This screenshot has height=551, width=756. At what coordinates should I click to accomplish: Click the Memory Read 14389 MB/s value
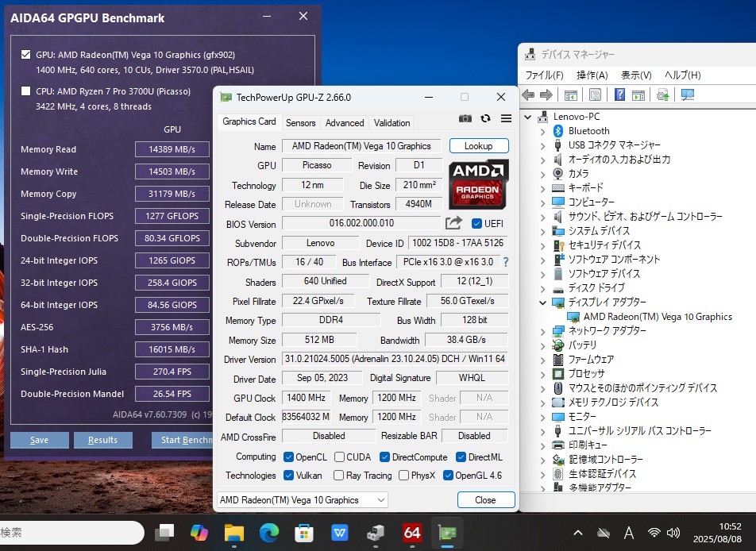[172, 149]
